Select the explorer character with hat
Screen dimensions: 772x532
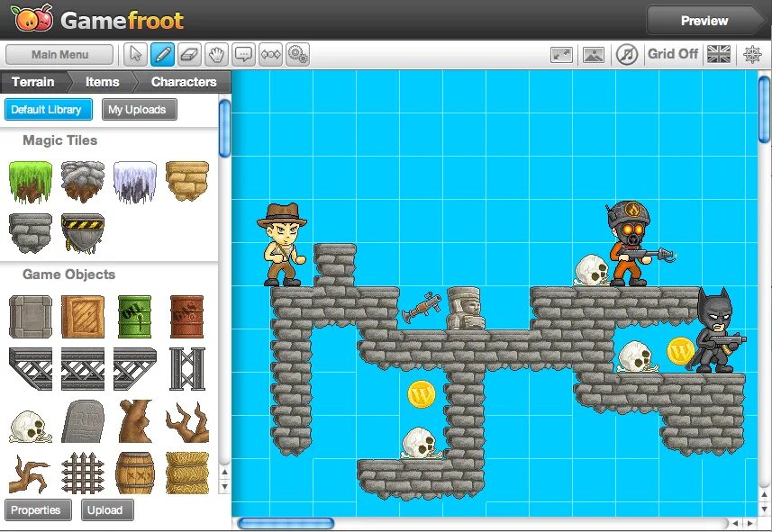click(283, 245)
